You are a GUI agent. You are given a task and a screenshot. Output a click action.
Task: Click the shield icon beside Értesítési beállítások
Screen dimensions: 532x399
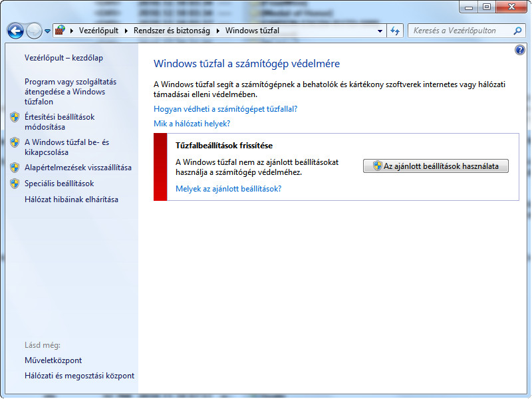15,117
